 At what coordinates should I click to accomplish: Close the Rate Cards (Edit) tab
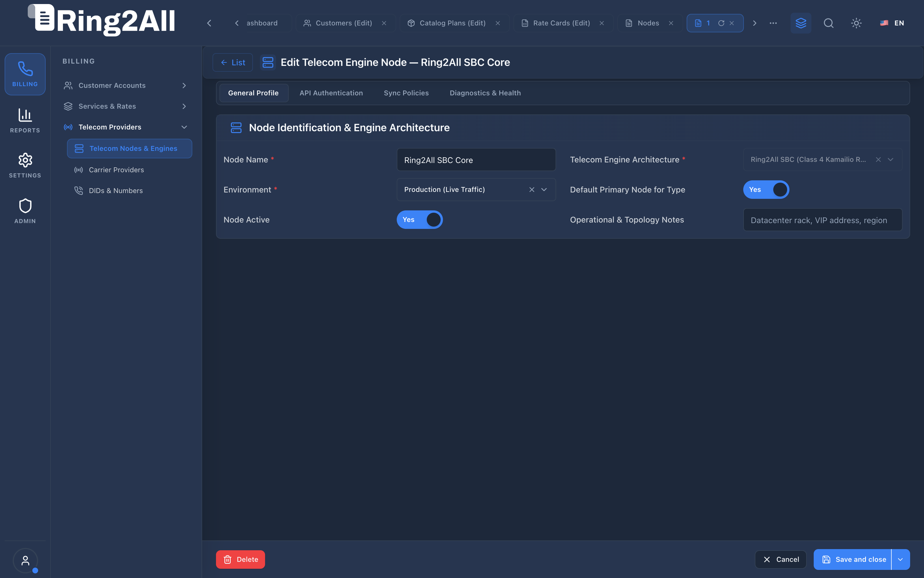602,23
